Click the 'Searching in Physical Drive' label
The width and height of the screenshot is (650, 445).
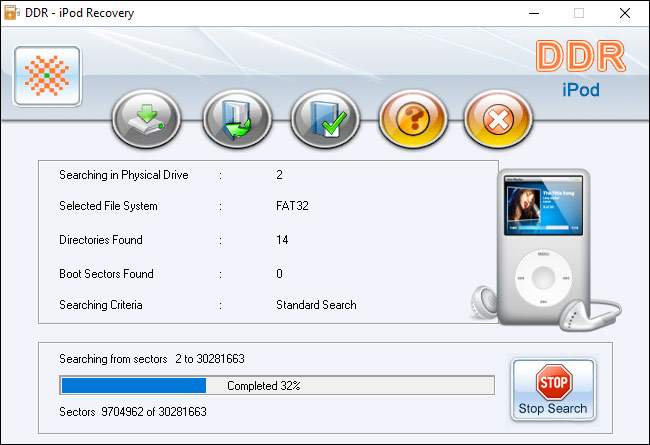coord(124,175)
